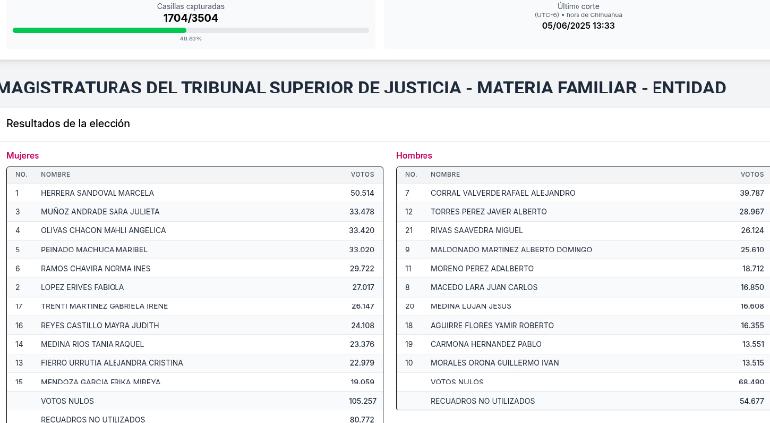
Task: Click the Casillas capturadas green progress bar
Action: pyautogui.click(x=191, y=30)
